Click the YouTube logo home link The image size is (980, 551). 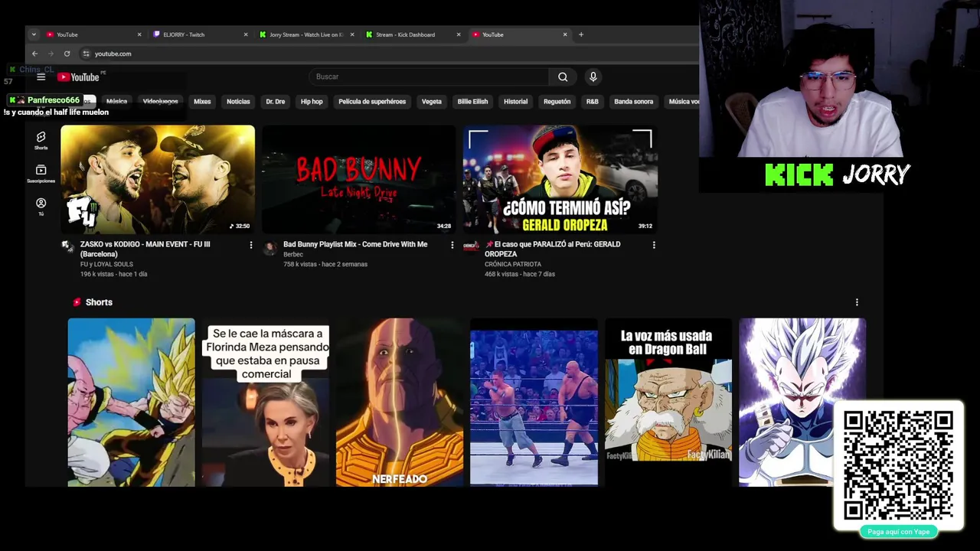click(79, 77)
